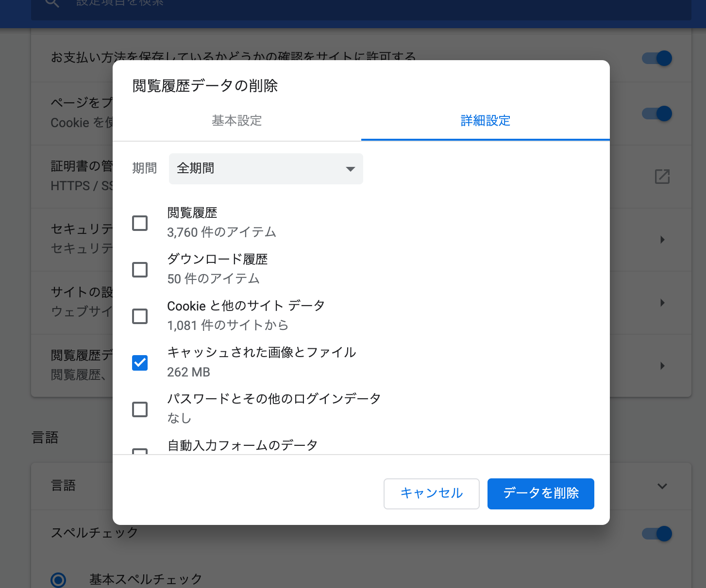
Task: Click the 閲覧履歴データの削除 dialog title
Action: (x=205, y=86)
